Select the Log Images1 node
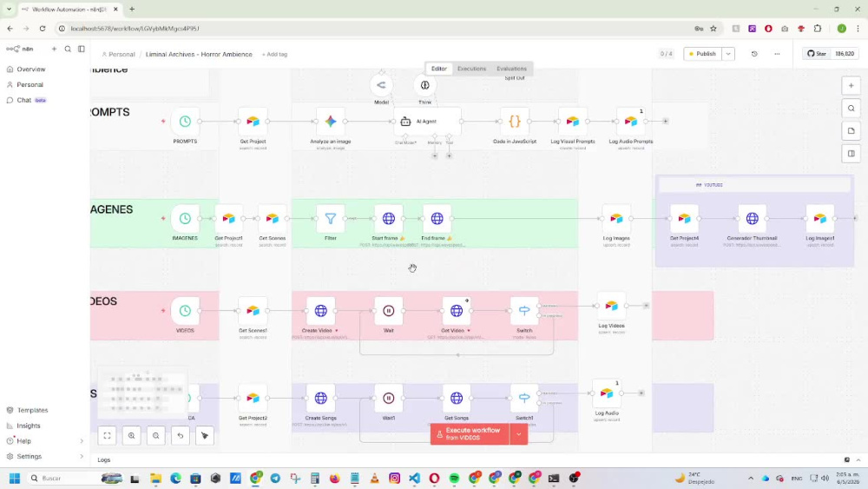The height and width of the screenshot is (489, 868). 820,218
